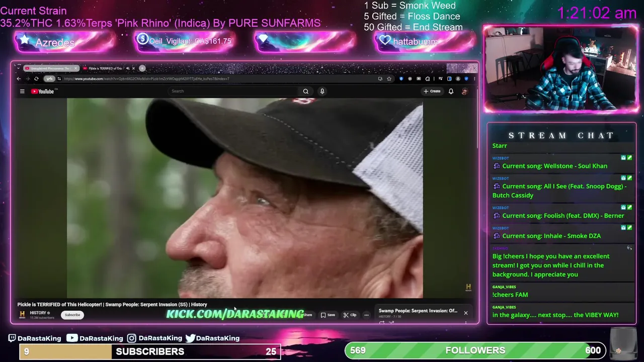
Task: Click the YouTube search box
Action: click(x=233, y=91)
